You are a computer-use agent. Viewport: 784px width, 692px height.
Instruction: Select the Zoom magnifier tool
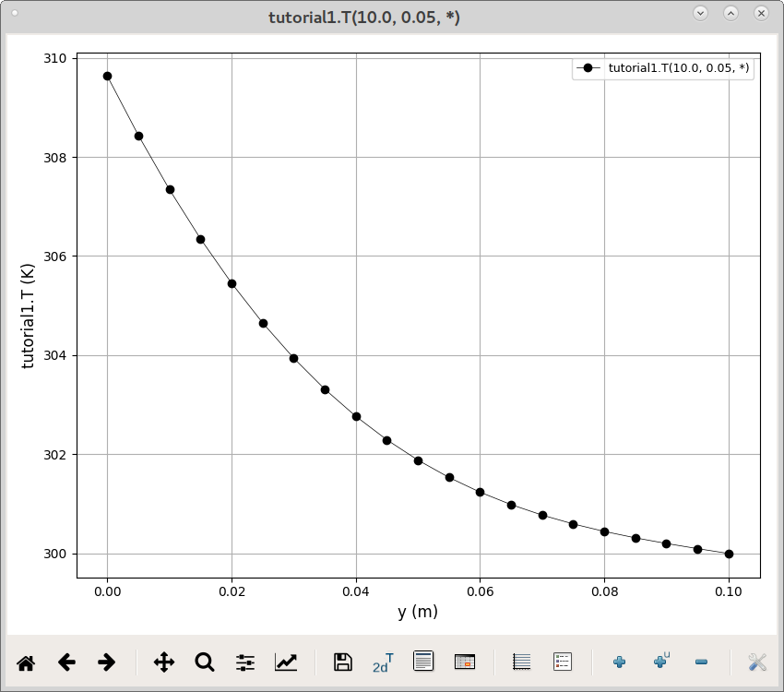205,662
